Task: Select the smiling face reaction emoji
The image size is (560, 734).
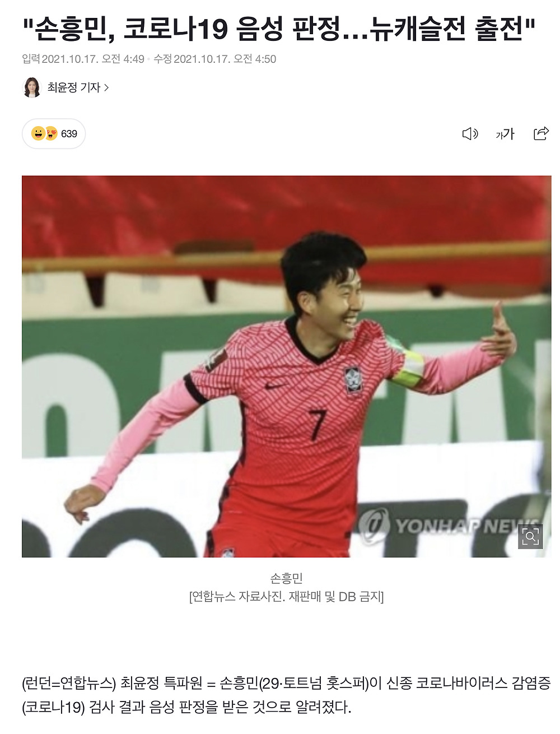Action: point(38,133)
